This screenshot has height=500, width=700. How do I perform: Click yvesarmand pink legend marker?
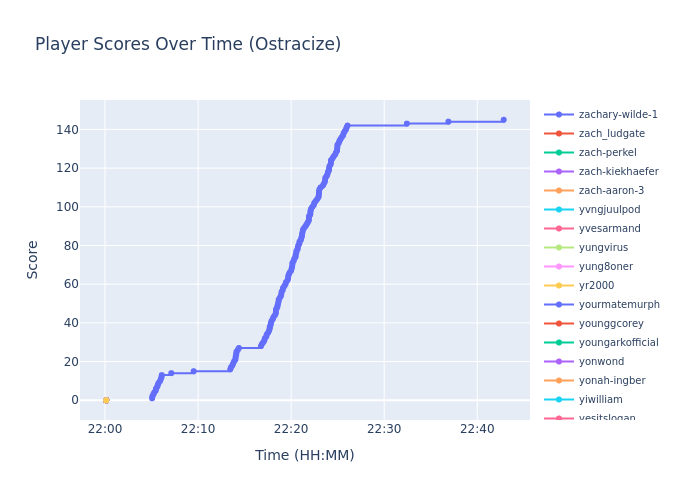(559, 229)
